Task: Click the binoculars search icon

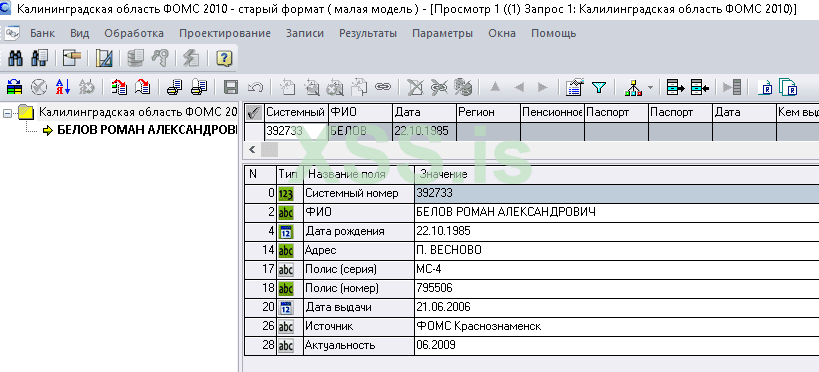Action: point(15,58)
